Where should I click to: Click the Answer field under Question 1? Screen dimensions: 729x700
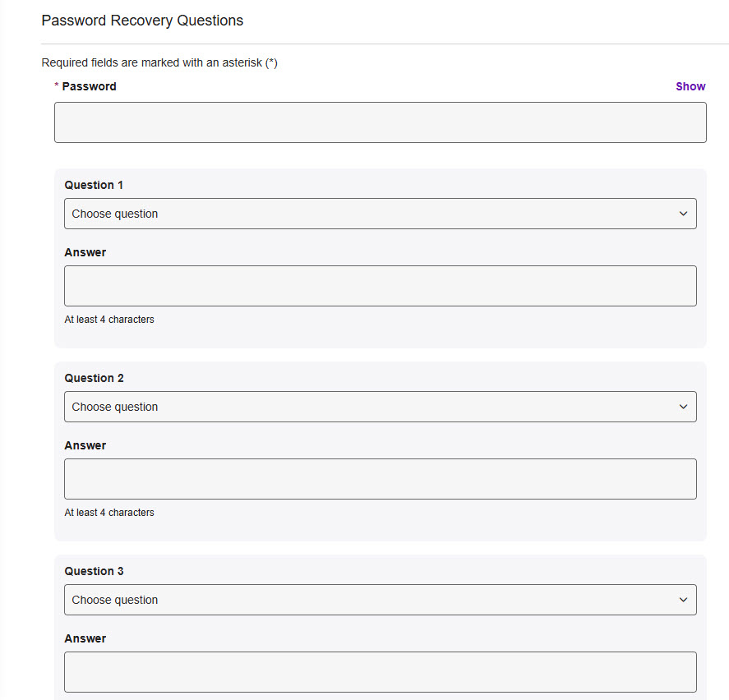point(381,286)
